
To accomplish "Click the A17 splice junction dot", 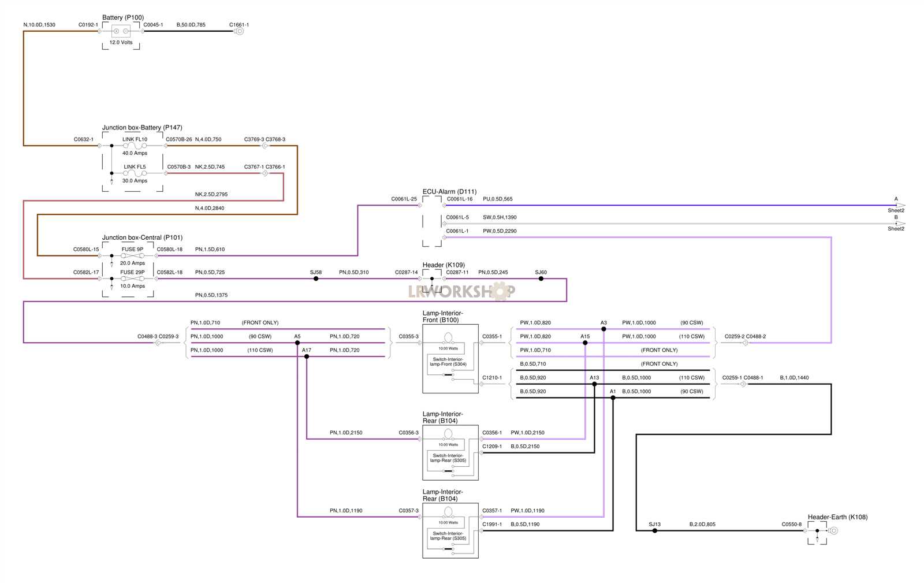I will click(x=307, y=357).
